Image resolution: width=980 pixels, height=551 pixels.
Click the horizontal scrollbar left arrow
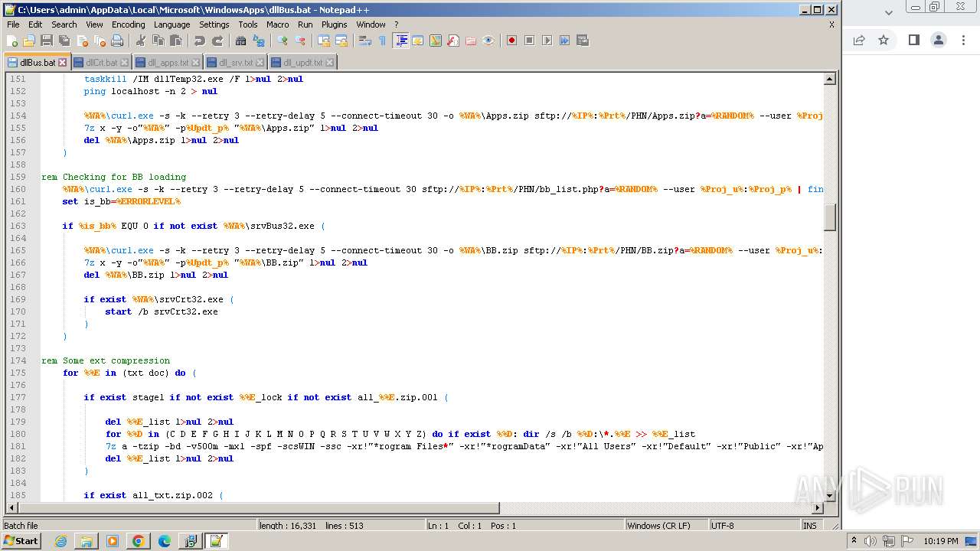click(x=11, y=507)
